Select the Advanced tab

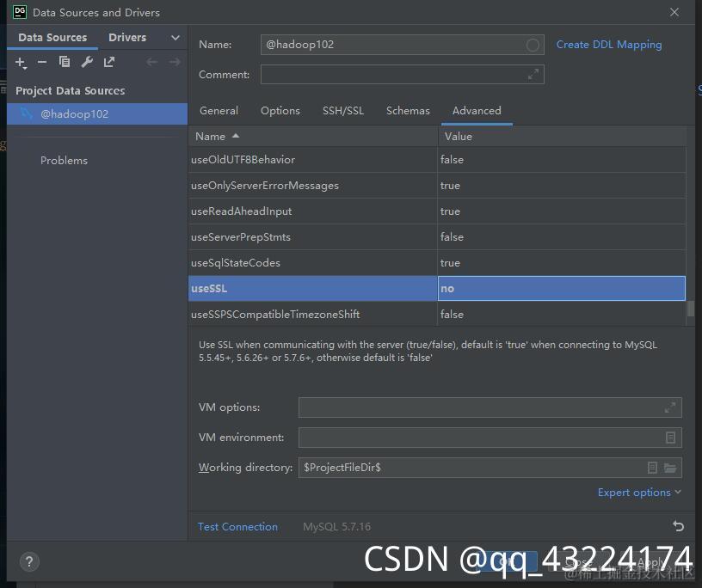coord(477,111)
